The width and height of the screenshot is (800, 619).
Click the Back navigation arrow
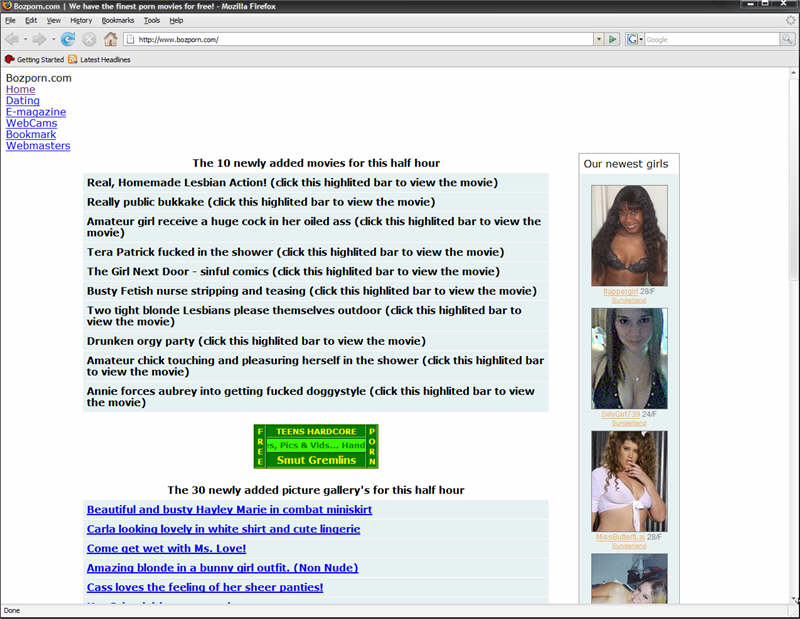tap(11, 39)
